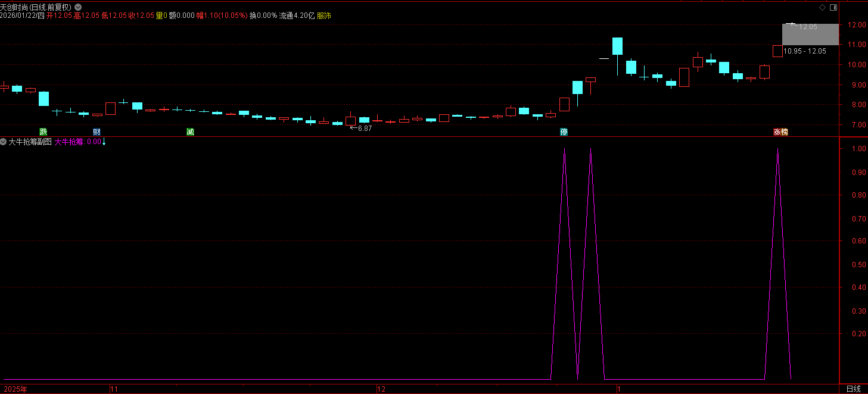
Task: Click the green 跌 event marker
Action: (x=43, y=132)
